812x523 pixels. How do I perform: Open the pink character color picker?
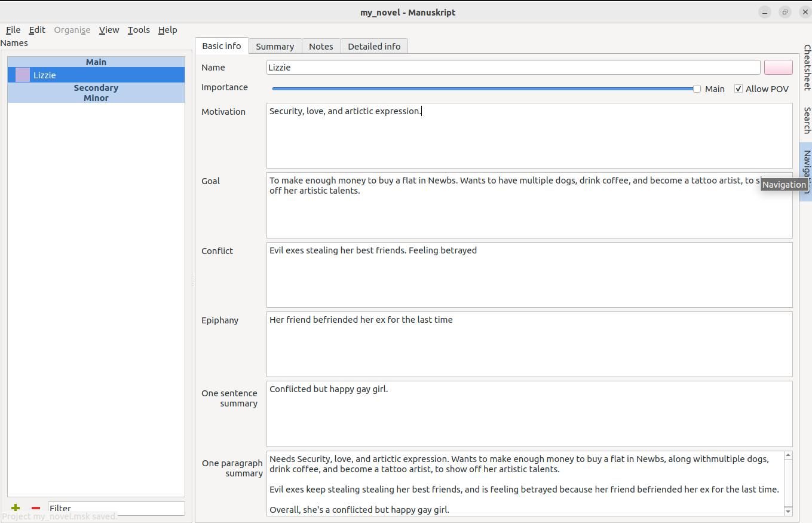pos(778,68)
